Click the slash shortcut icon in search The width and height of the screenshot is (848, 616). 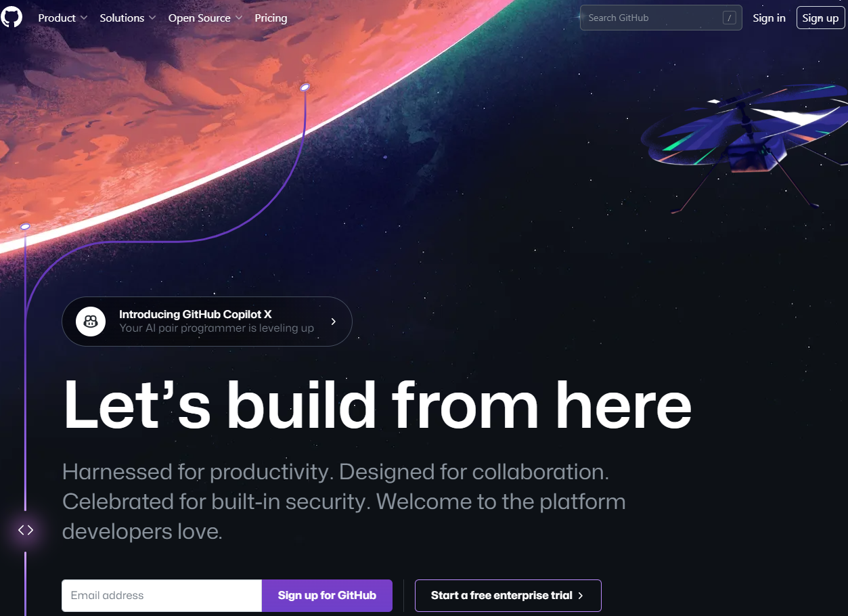tap(729, 18)
